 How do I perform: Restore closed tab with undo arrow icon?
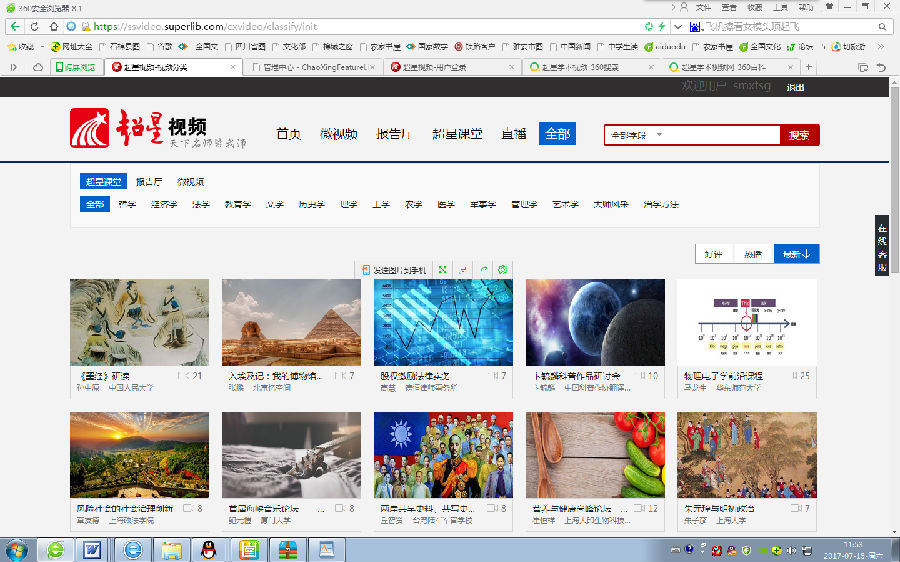click(x=882, y=68)
